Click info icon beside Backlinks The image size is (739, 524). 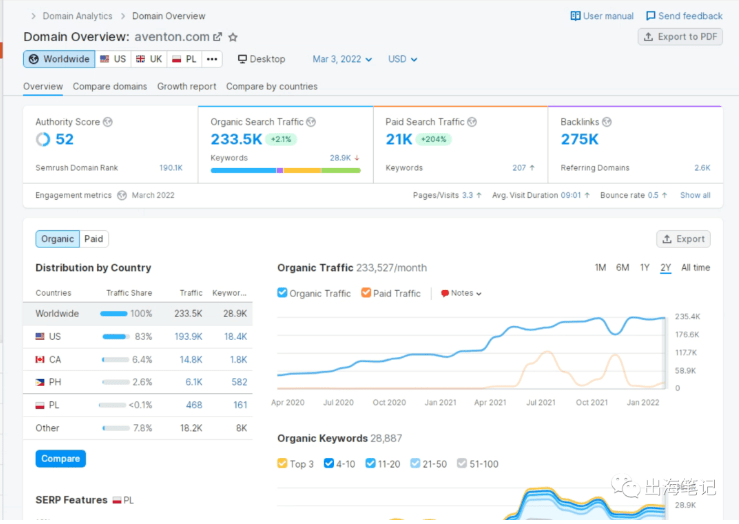tap(607, 122)
